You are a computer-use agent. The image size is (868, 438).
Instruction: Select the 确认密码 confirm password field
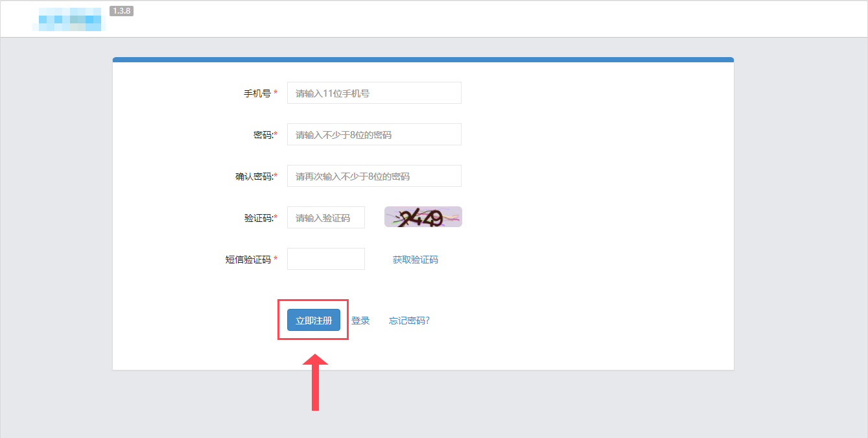[x=374, y=176]
